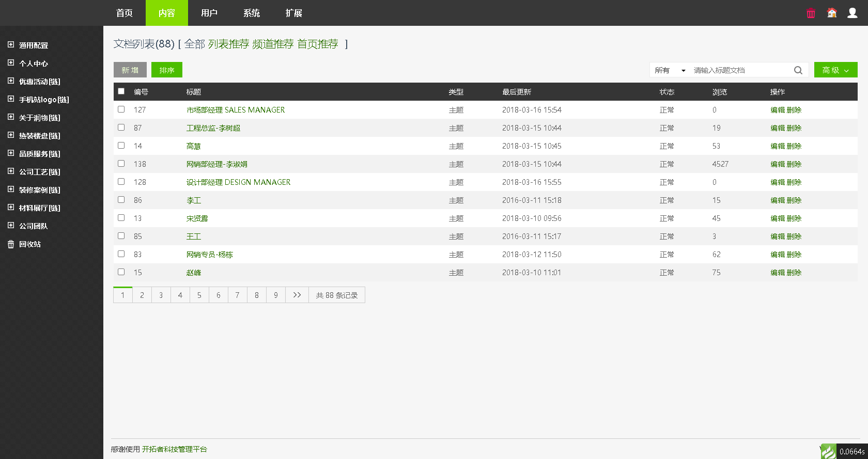The image size is (868, 459).
Task: Check the box for row 127
Action: click(121, 109)
